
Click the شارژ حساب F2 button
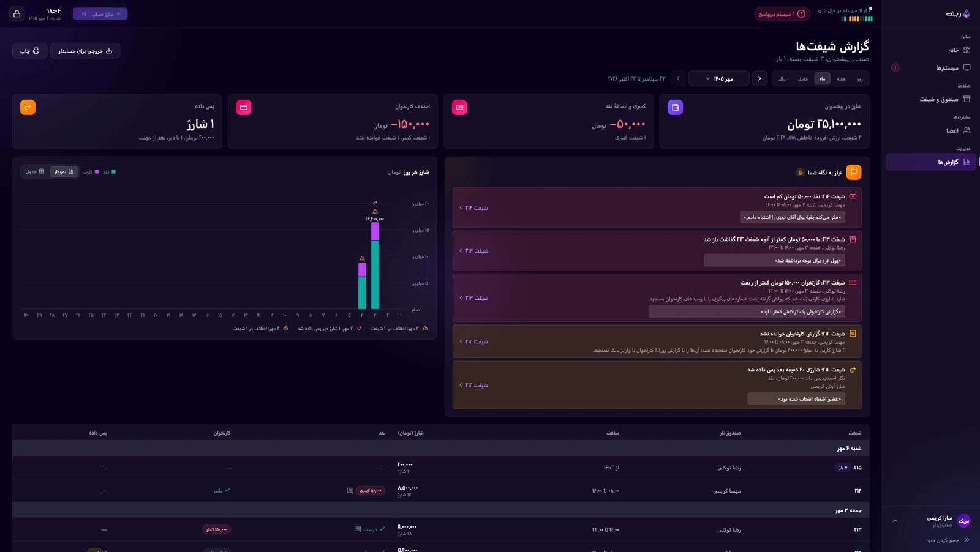(100, 13)
